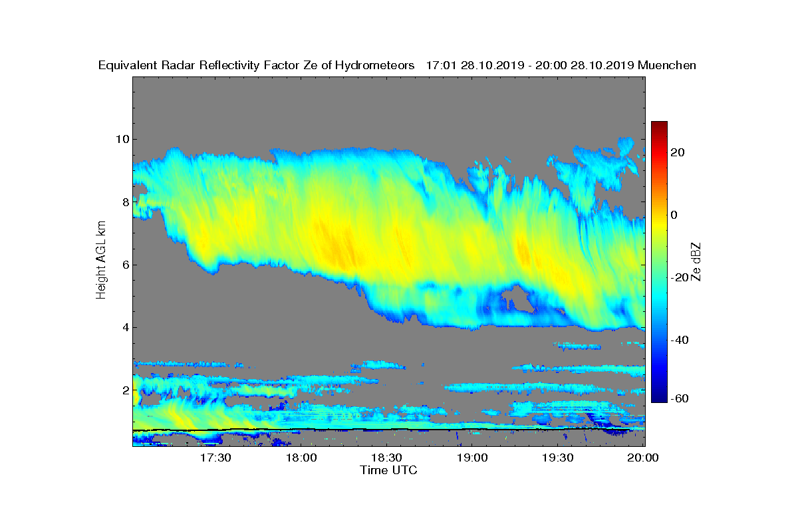Click the '19:00' time tick label

473,458
